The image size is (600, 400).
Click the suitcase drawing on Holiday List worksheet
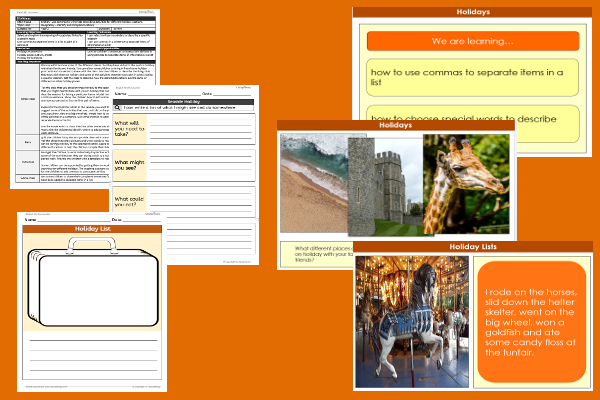(x=93, y=282)
